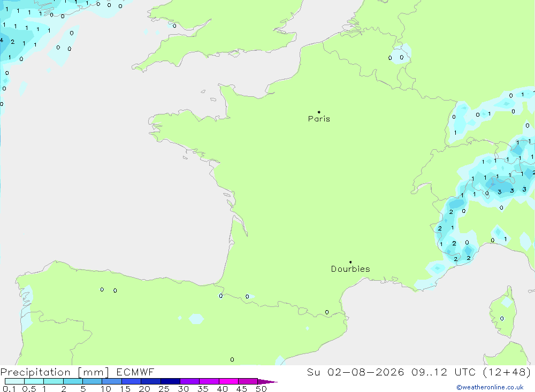Pick the 15–20 mm legend swatch
The height and width of the screenshot is (392, 535).
point(132,381)
